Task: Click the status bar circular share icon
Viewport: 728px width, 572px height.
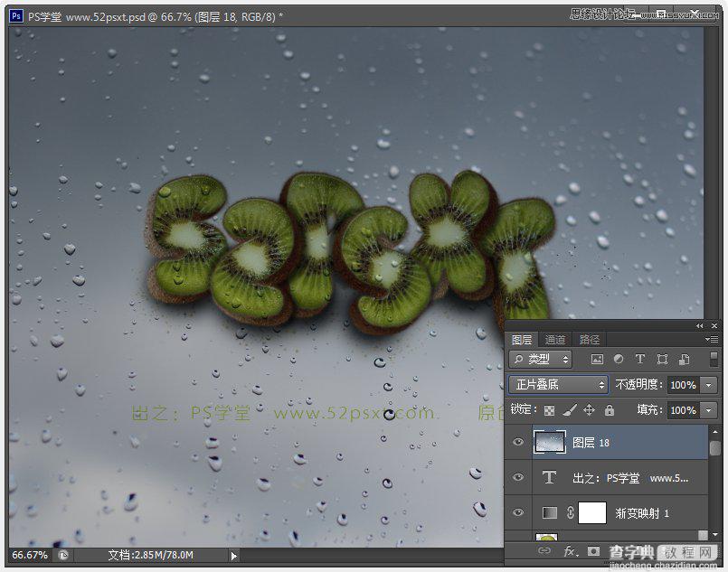Action: [x=63, y=556]
